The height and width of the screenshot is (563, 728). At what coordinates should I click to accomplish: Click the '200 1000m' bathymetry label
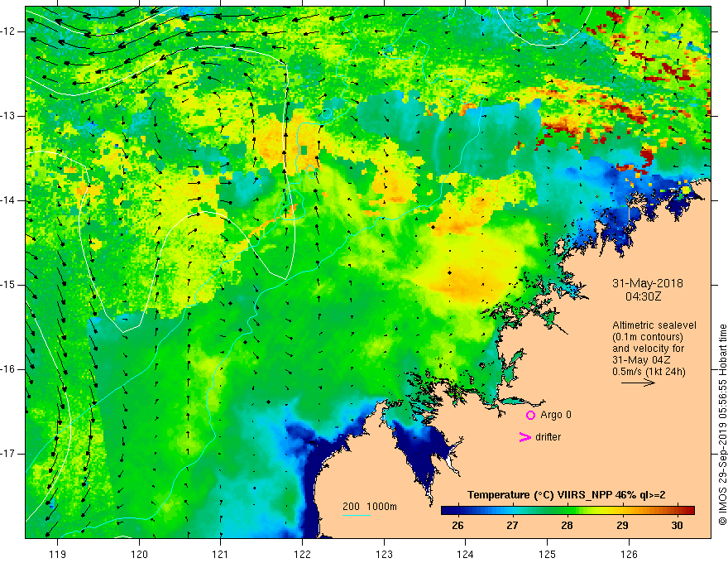(x=370, y=507)
